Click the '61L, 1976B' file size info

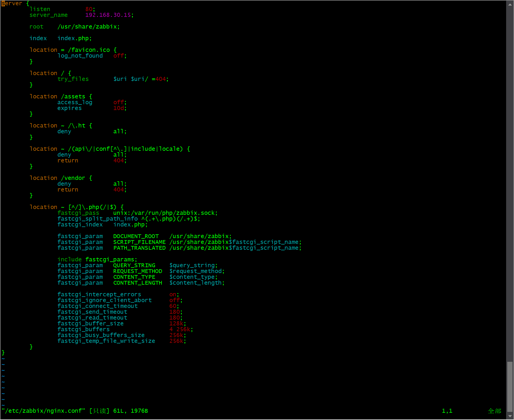tap(131, 411)
